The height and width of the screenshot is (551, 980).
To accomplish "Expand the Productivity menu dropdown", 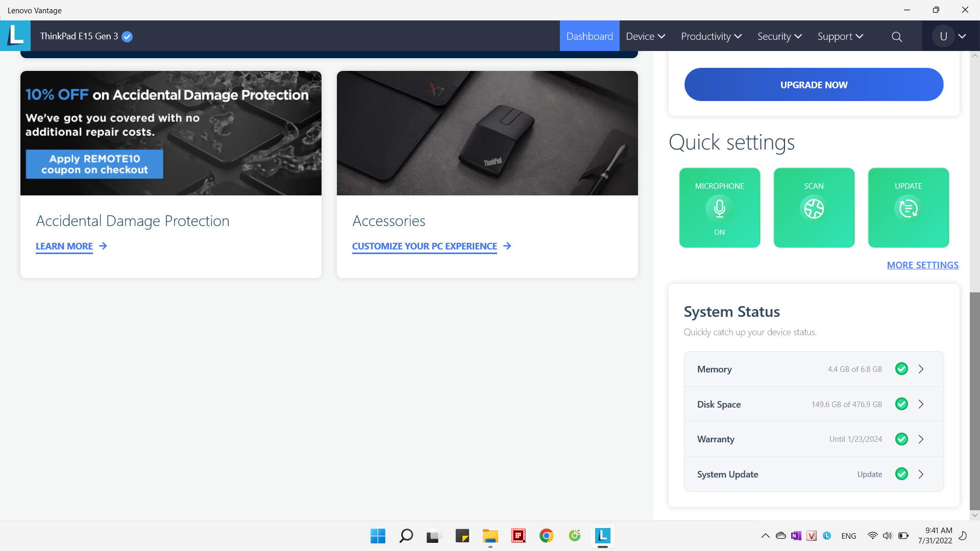I will (711, 36).
